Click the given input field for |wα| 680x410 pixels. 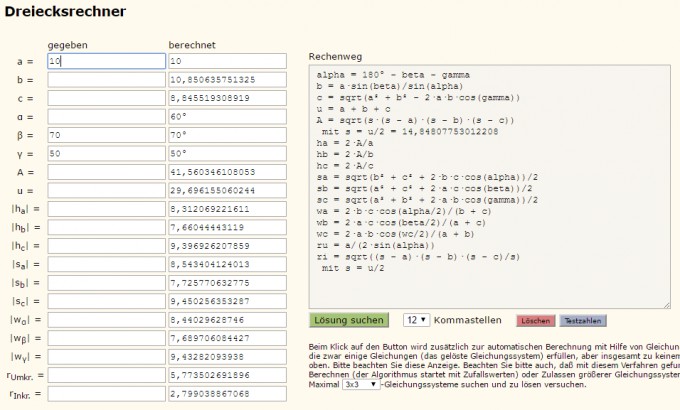(106, 320)
